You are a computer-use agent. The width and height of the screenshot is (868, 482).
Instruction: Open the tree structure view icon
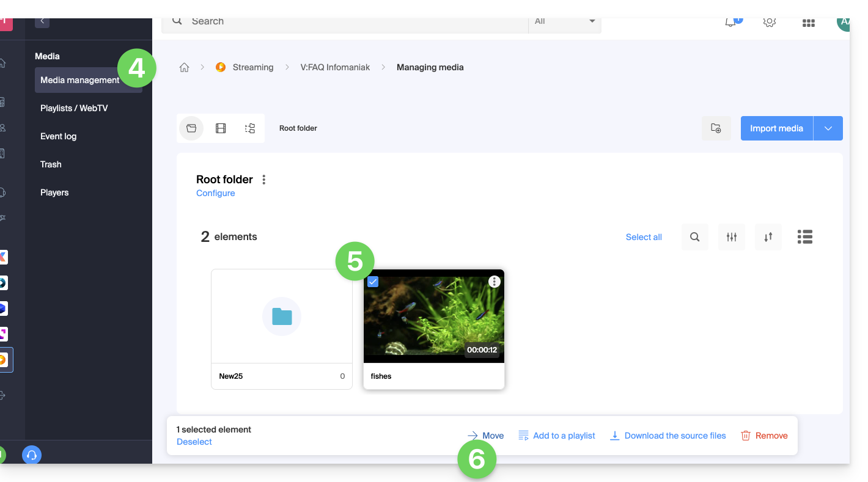click(x=250, y=128)
